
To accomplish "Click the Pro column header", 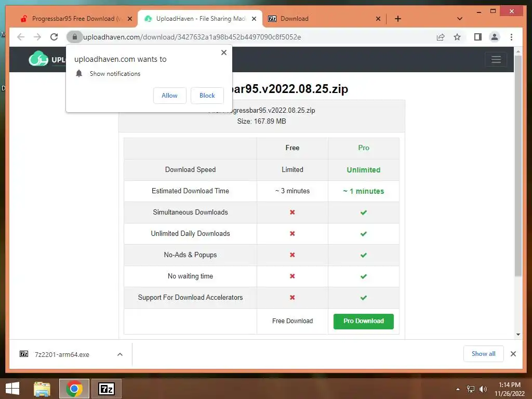I will point(363,148).
